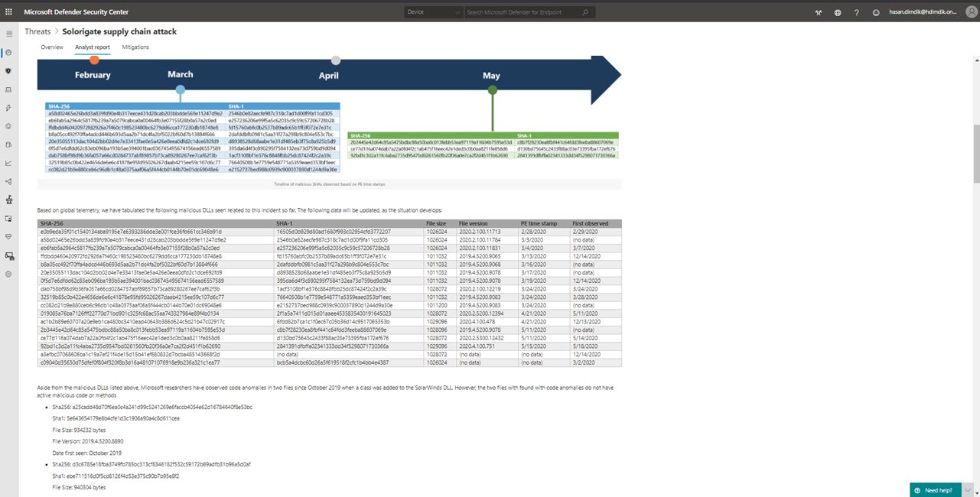Open the globe language settings icon
Screen dimensions: 980x497
(838, 12)
